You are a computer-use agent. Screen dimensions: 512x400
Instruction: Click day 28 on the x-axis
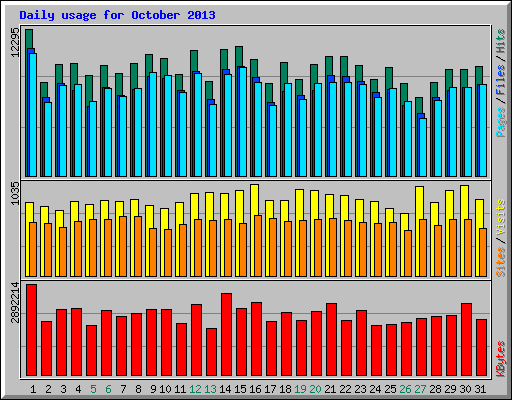coord(435,389)
